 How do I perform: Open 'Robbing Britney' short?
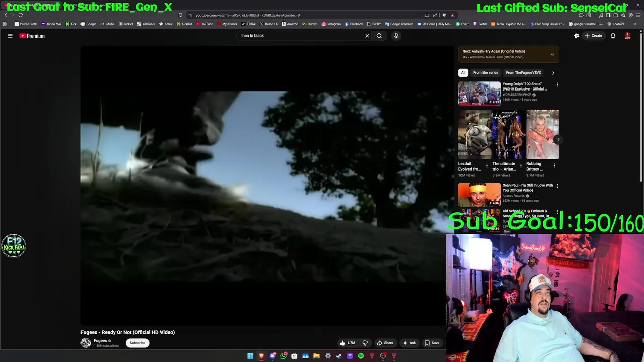[x=543, y=134]
